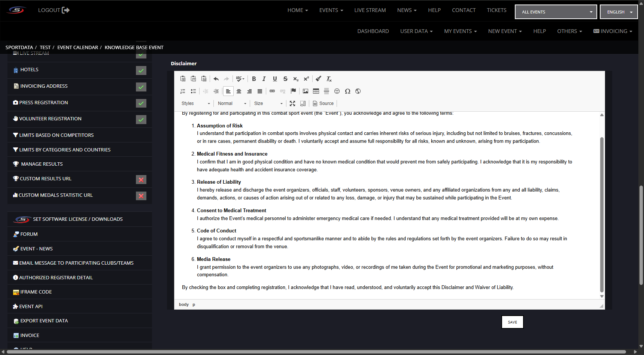Open the Normal paragraph format dropdown

click(232, 103)
